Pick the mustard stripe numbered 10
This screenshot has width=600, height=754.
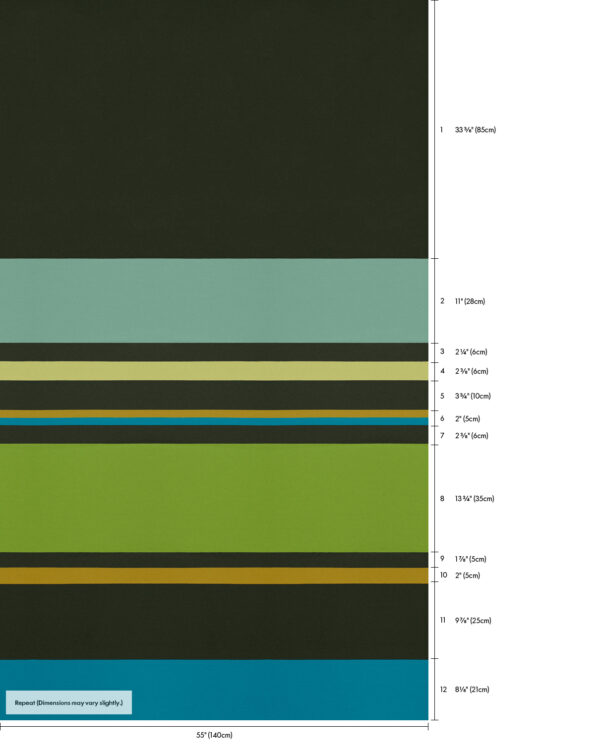coord(214,576)
